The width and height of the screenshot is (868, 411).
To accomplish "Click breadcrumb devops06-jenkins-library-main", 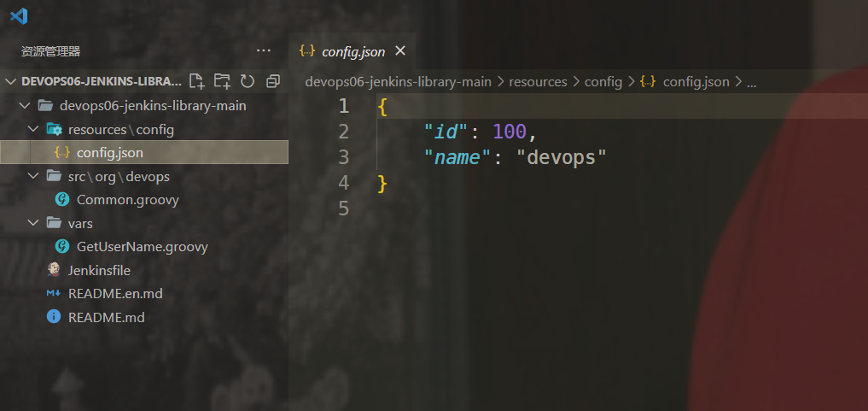I will [398, 82].
